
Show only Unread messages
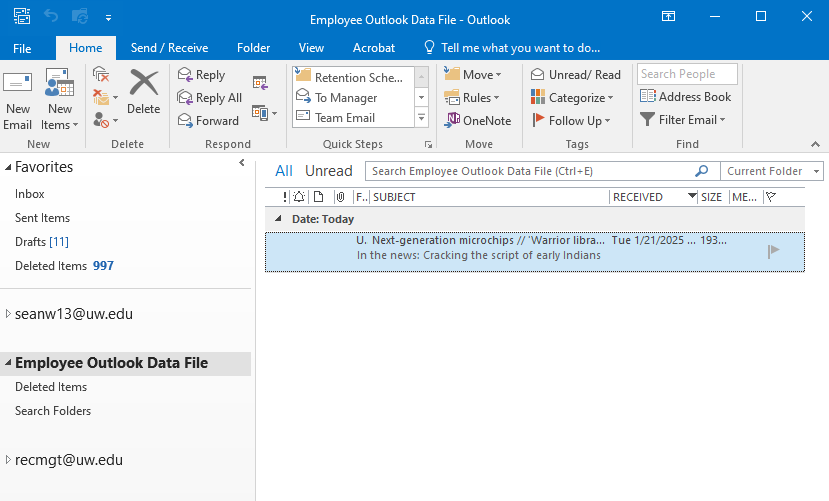tap(328, 171)
